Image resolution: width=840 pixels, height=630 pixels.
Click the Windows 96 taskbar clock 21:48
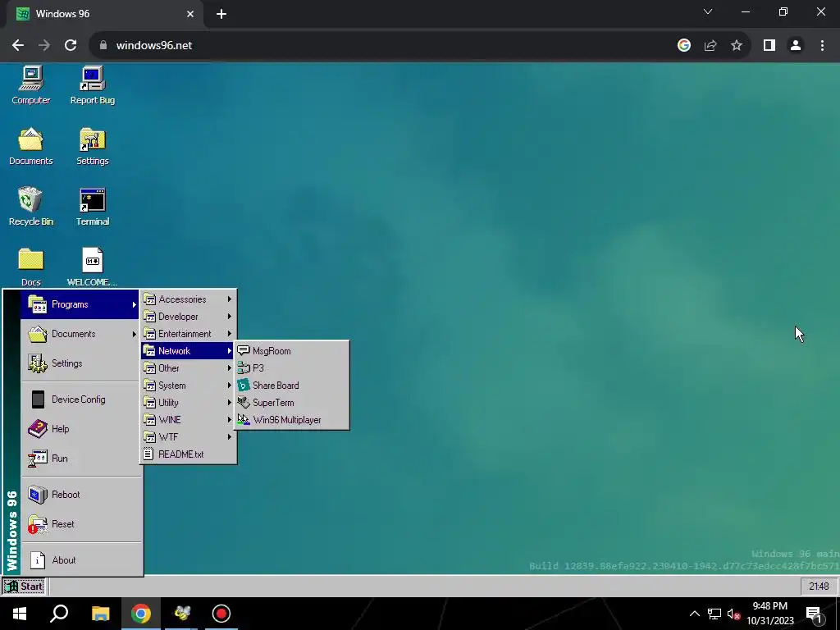pos(819,586)
